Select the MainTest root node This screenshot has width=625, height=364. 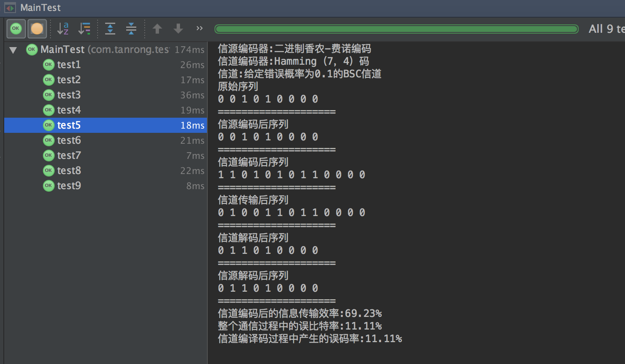point(106,50)
